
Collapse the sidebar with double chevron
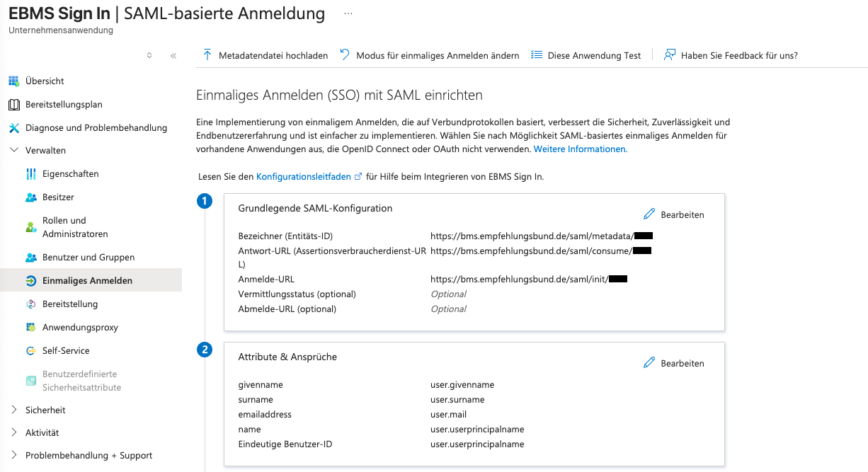[173, 56]
